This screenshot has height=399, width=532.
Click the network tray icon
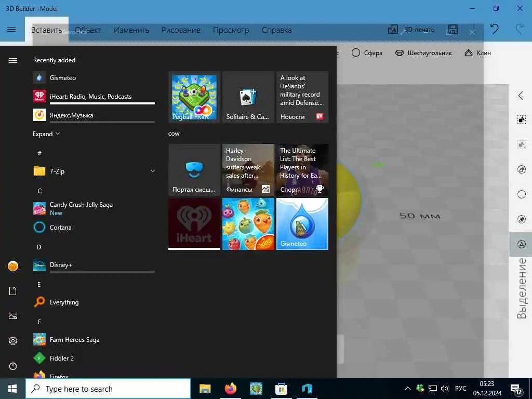tap(433, 389)
